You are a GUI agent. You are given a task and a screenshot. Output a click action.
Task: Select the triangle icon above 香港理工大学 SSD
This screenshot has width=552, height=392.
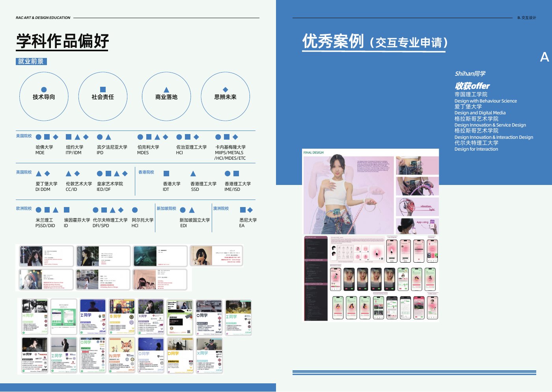pyautogui.click(x=193, y=174)
